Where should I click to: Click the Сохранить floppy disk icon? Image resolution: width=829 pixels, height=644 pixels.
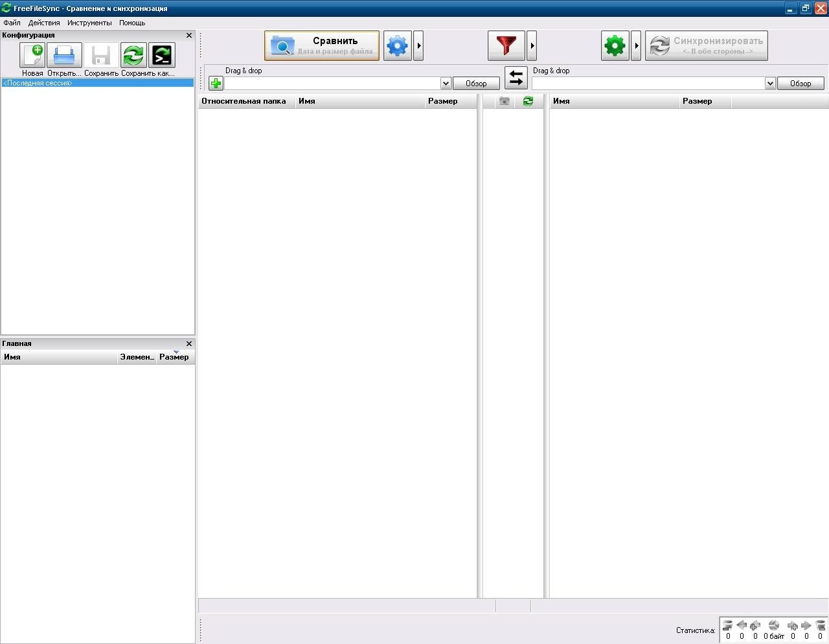[101, 55]
